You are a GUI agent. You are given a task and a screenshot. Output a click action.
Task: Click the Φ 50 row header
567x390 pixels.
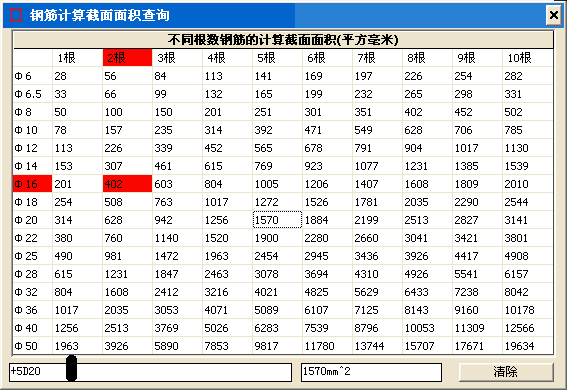pos(33,346)
